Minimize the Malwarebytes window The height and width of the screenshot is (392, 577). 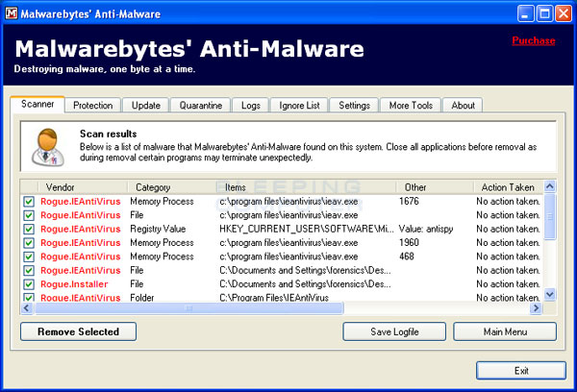[x=525, y=14]
